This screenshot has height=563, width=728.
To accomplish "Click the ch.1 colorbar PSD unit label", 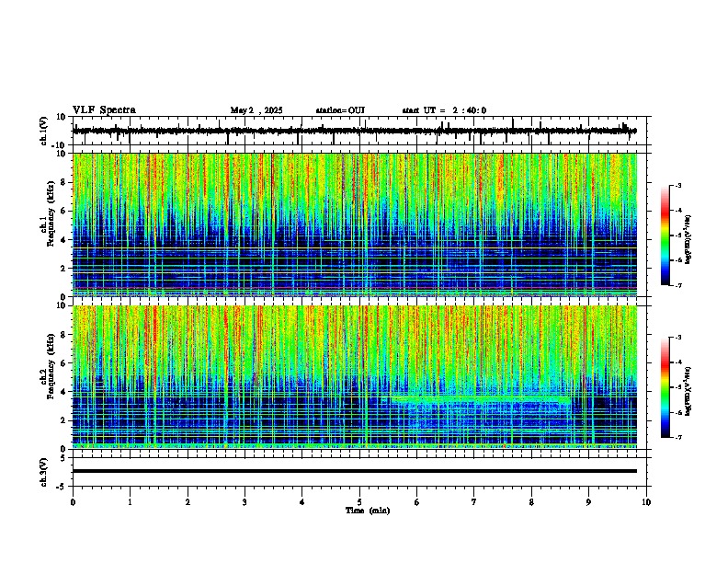I will tap(688, 239).
